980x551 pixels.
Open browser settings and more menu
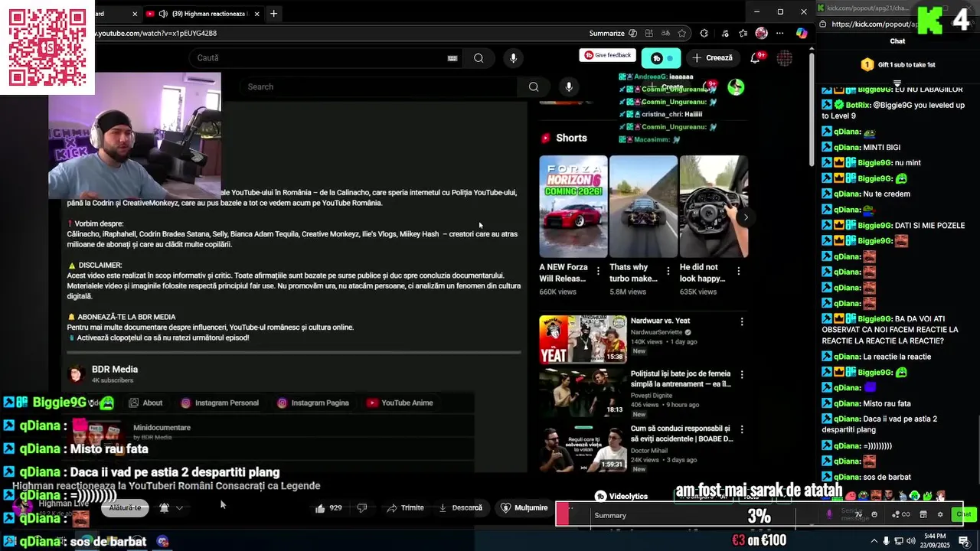tap(779, 34)
